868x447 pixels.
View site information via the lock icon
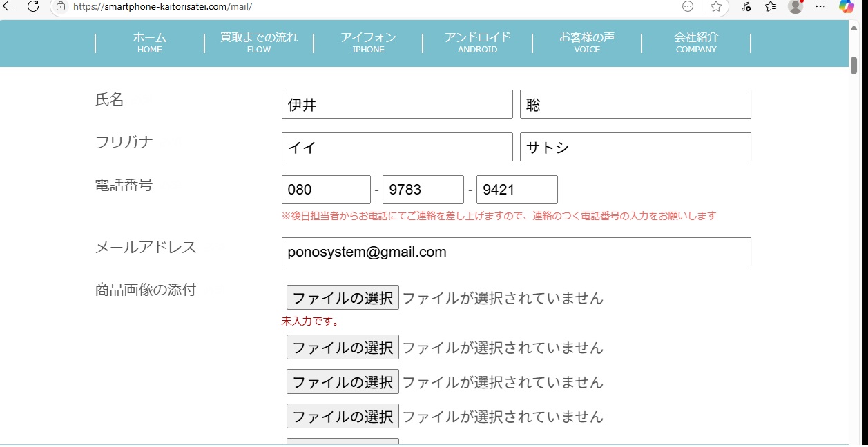pyautogui.click(x=61, y=6)
